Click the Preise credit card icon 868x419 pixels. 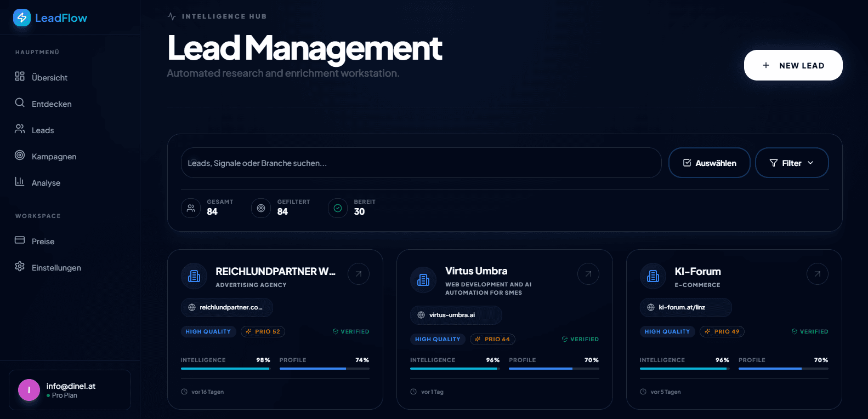coord(20,240)
